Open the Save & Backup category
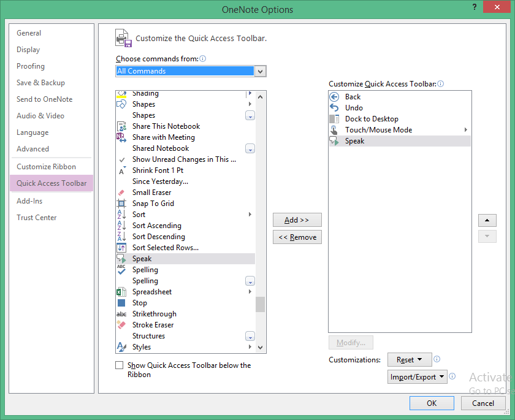 (x=40, y=83)
